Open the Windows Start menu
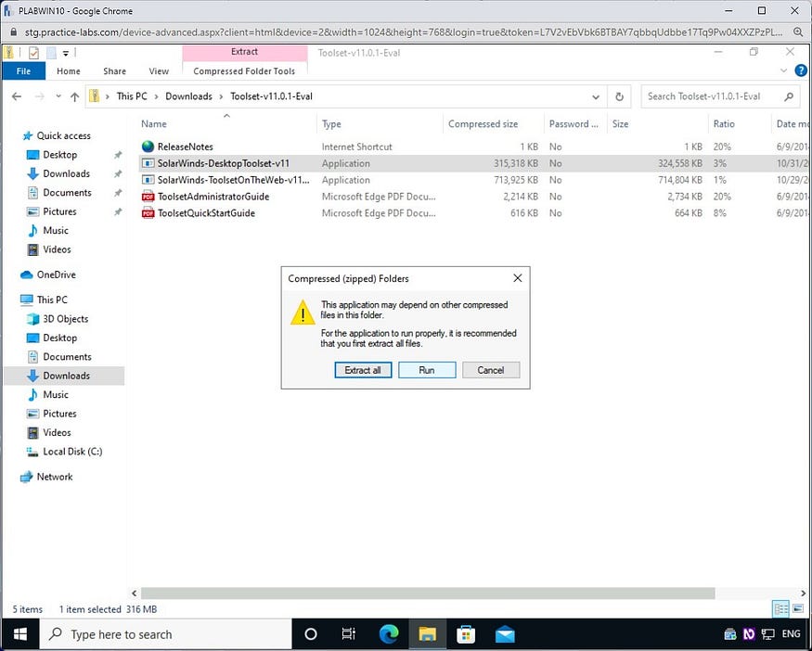 click(19, 634)
